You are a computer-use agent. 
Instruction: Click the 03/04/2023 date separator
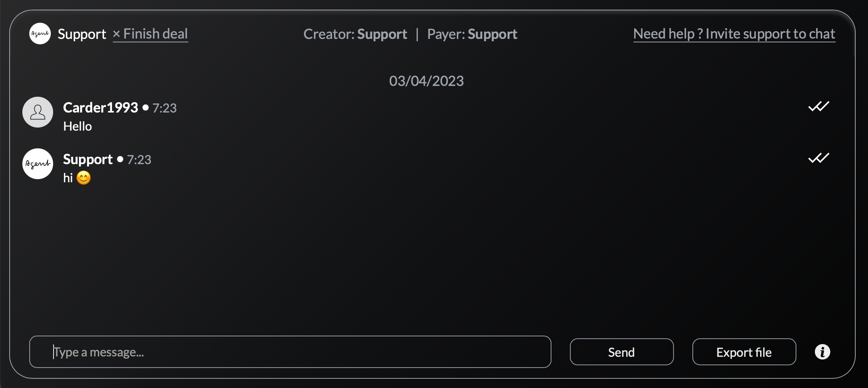[x=426, y=81]
